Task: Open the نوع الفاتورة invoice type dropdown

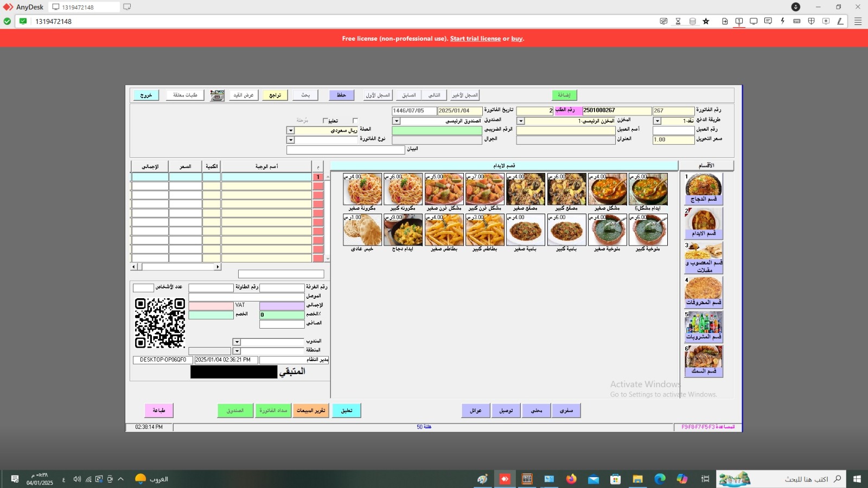Action: (290, 140)
